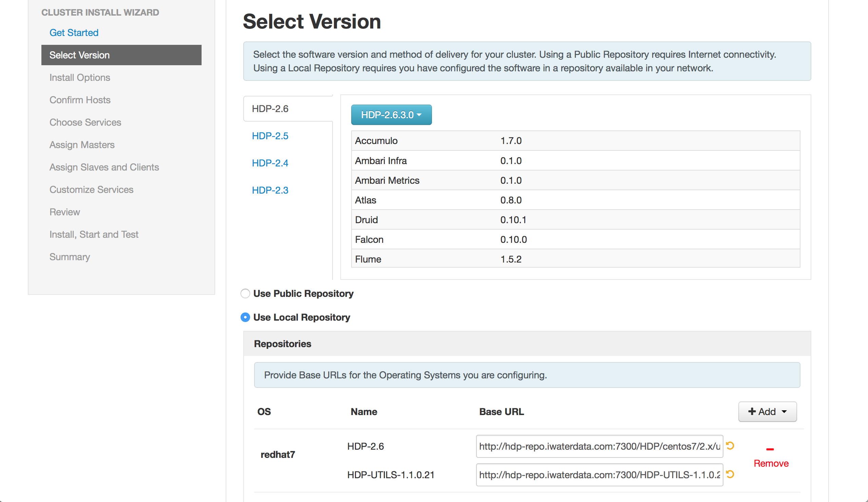Click the Atlas service row
This screenshot has height=502, width=868.
pos(575,200)
